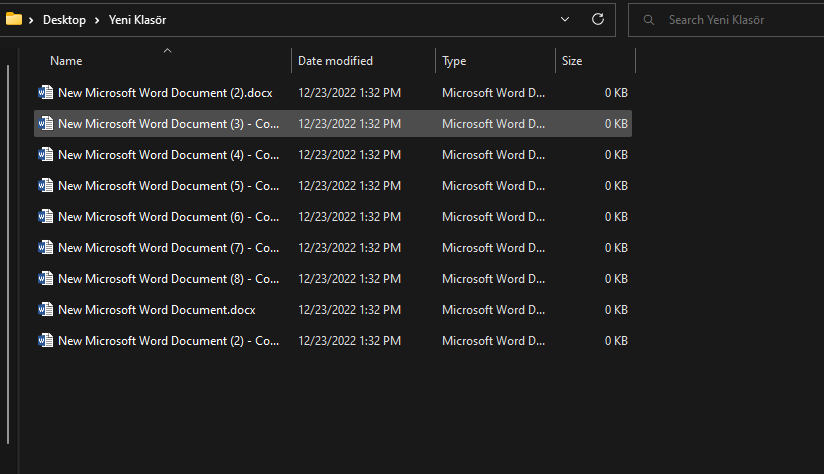Go to Desktop in the breadcrumb path

click(64, 20)
